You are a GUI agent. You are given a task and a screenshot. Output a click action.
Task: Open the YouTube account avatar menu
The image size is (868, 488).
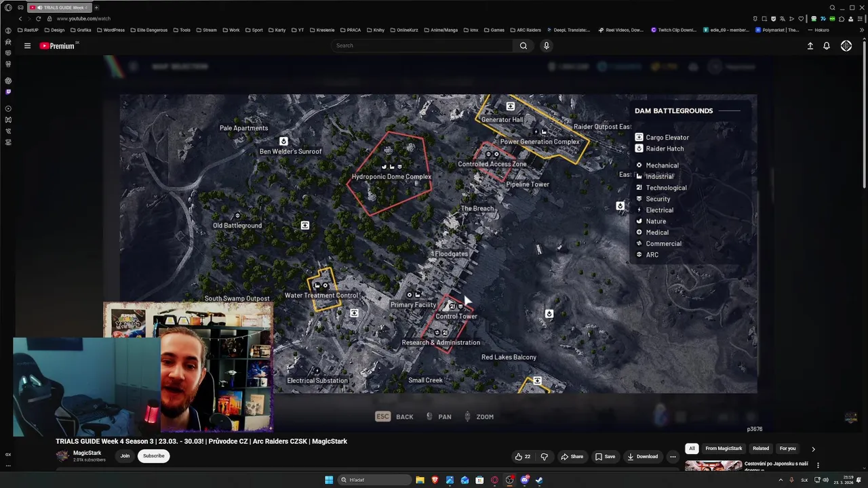846,45
